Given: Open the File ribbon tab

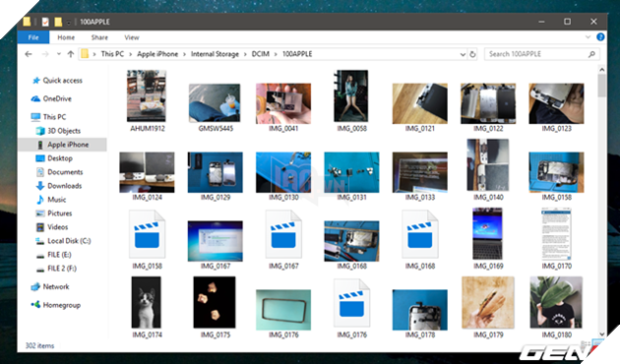Looking at the screenshot, I should click(33, 37).
